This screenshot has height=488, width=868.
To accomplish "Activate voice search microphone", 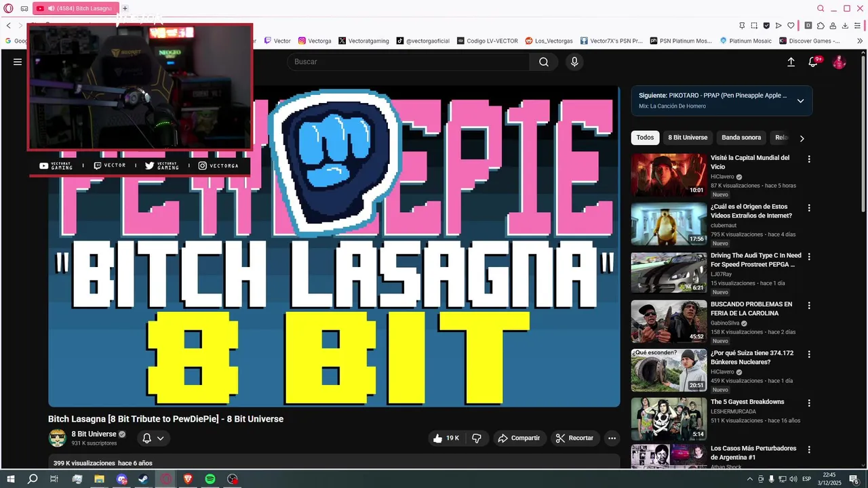I will [574, 62].
